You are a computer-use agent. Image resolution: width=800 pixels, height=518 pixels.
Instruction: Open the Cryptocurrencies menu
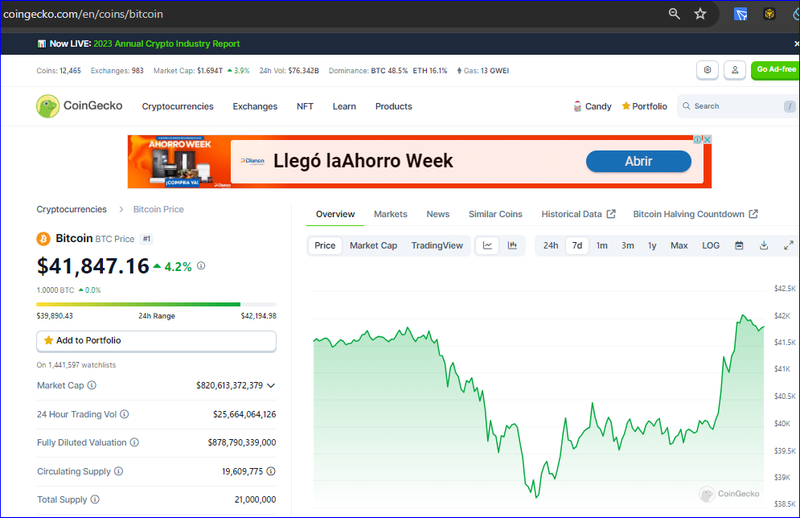coord(178,106)
